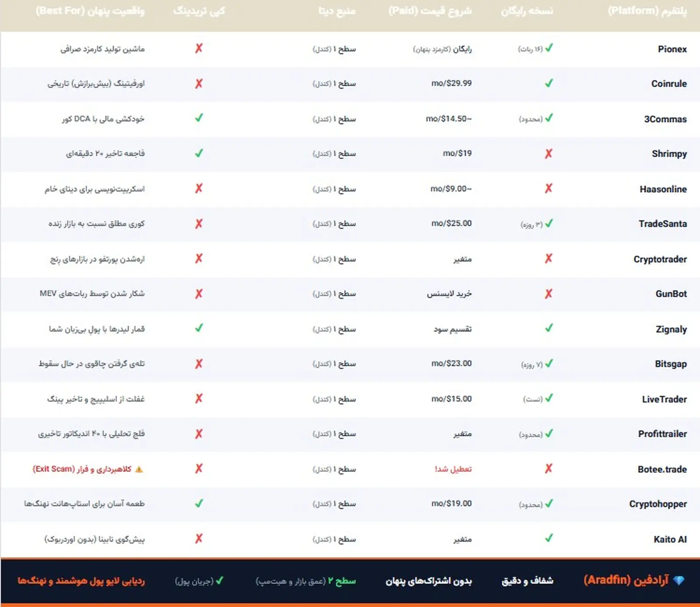
Task: Click the red X in LiveTrader's copy trading cell
Action: tap(199, 398)
